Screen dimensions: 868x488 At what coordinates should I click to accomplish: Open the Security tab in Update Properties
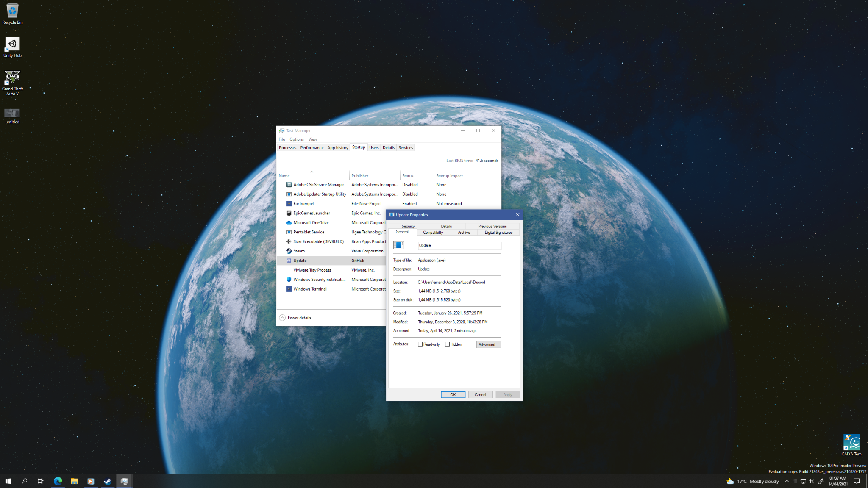pyautogui.click(x=408, y=226)
